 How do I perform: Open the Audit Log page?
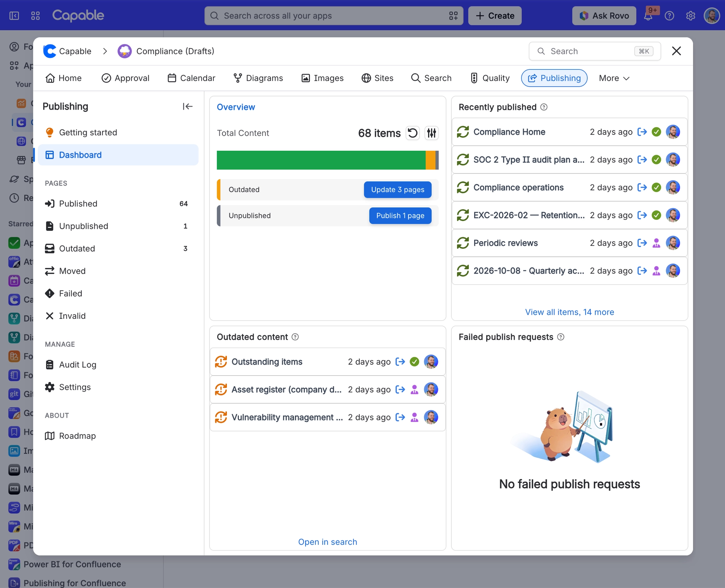click(118, 364)
